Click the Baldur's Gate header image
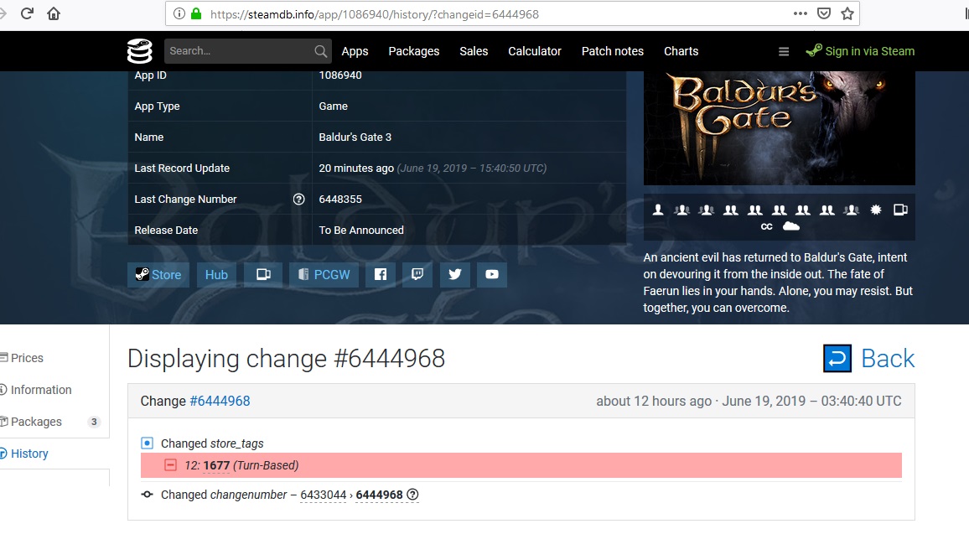Image resolution: width=969 pixels, height=560 pixels. (780, 128)
